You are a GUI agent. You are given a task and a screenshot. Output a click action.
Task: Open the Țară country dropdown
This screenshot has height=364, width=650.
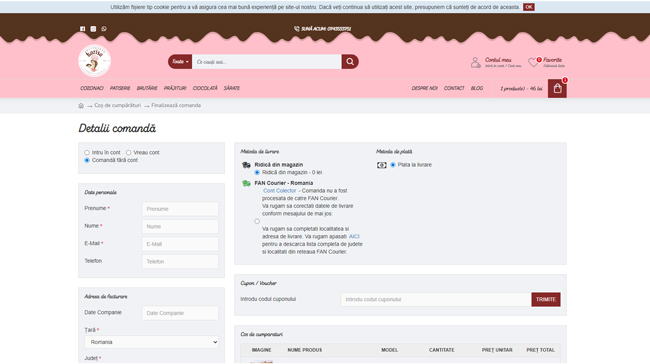coord(151,342)
